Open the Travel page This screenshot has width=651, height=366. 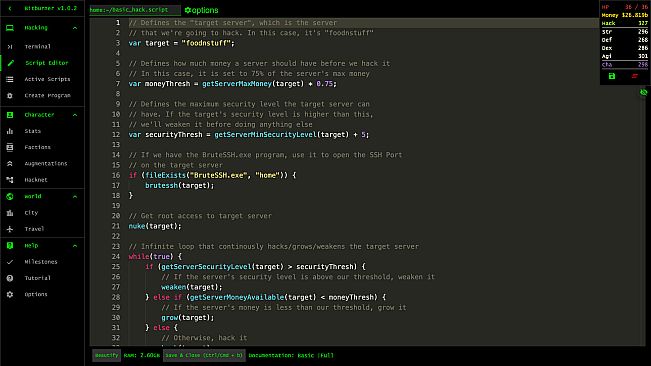coord(34,229)
